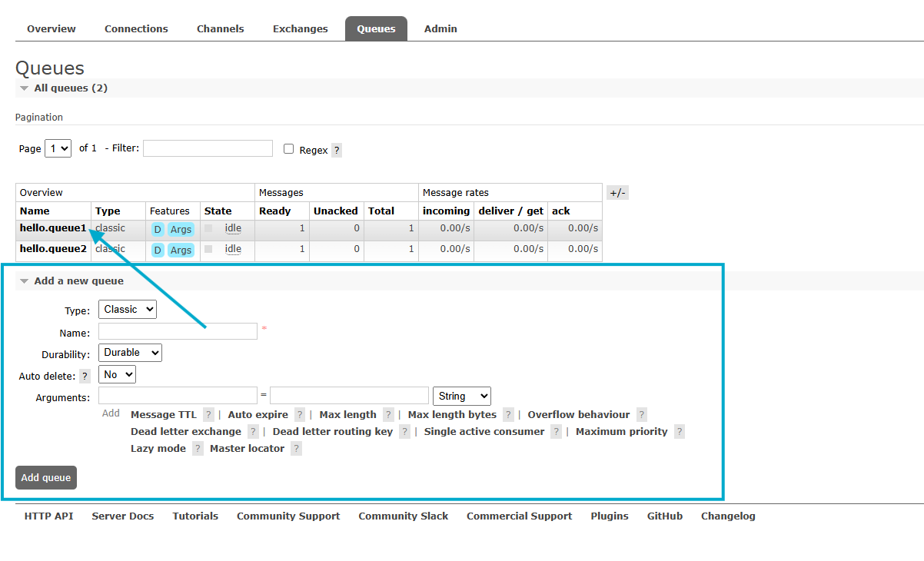The width and height of the screenshot is (924, 561).
Task: Open the Auto delete dropdown
Action: 118,374
